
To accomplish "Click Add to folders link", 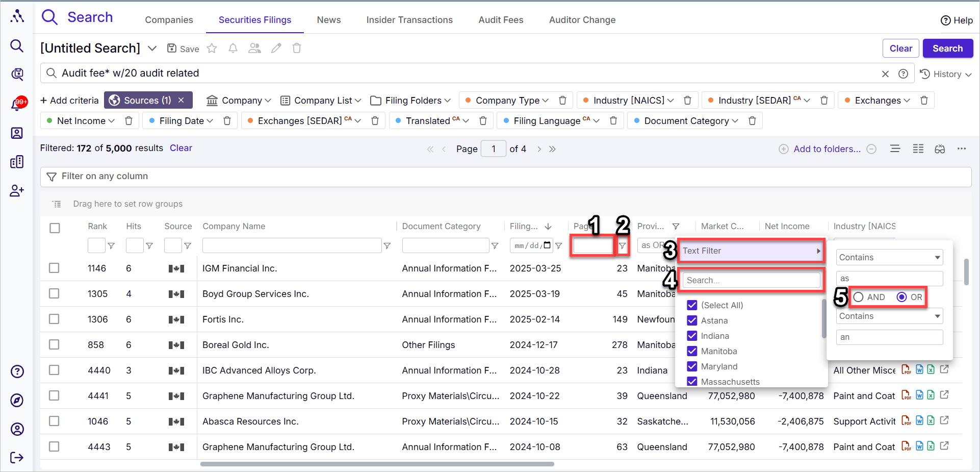I will [x=827, y=149].
